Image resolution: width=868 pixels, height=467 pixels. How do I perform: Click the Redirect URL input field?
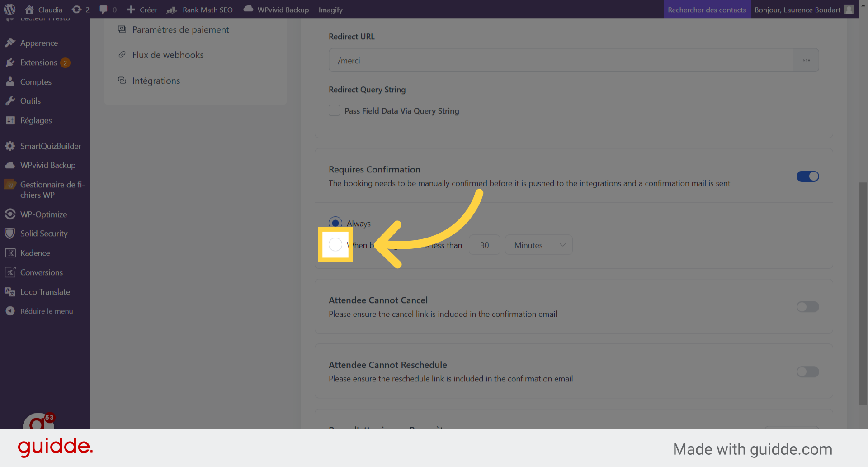(561, 60)
